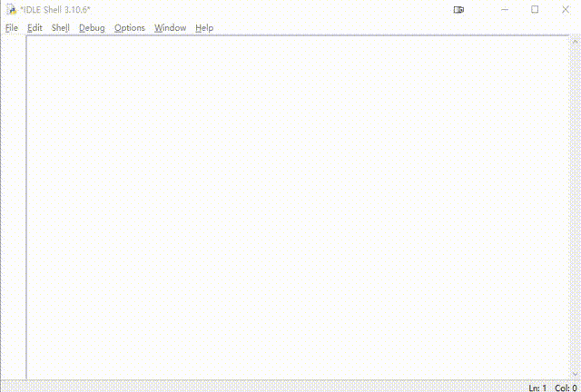This screenshot has height=392, width=581.
Task: Maximize the IDLE Shell window
Action: click(x=535, y=10)
